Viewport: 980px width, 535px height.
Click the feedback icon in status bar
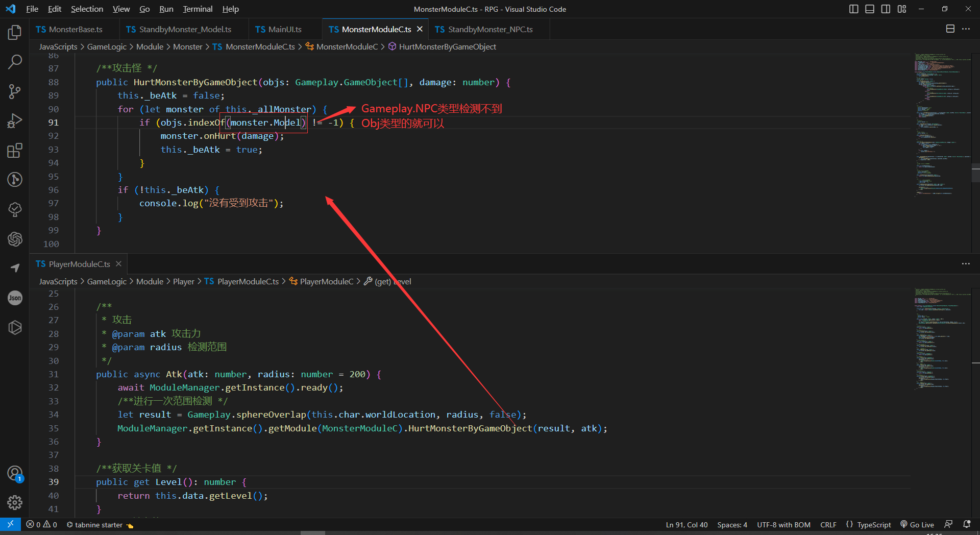948,524
